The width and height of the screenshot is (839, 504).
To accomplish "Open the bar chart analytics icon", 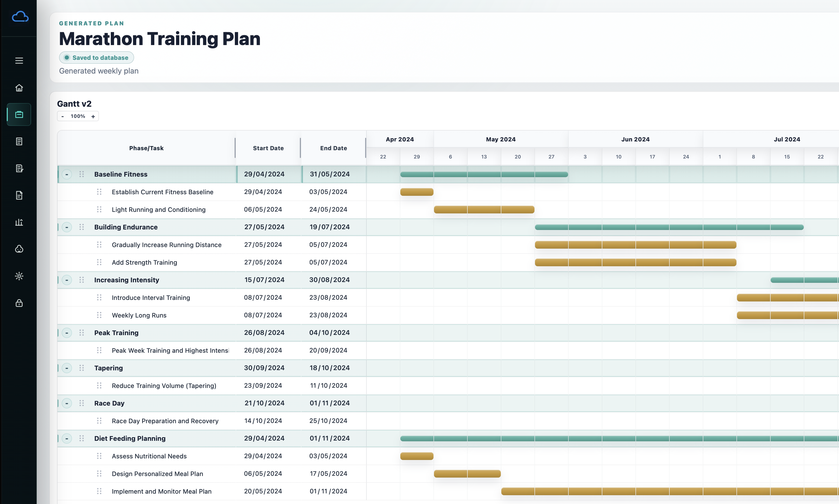I will pyautogui.click(x=19, y=222).
